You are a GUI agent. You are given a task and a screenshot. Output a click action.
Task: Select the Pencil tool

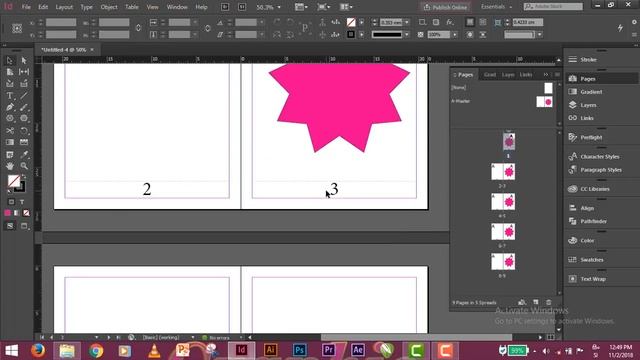[24, 107]
